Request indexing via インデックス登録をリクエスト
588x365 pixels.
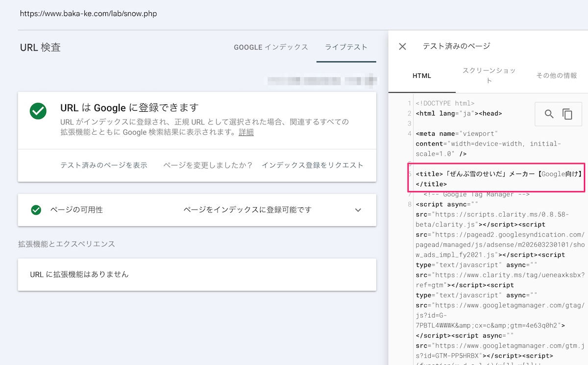(x=312, y=165)
